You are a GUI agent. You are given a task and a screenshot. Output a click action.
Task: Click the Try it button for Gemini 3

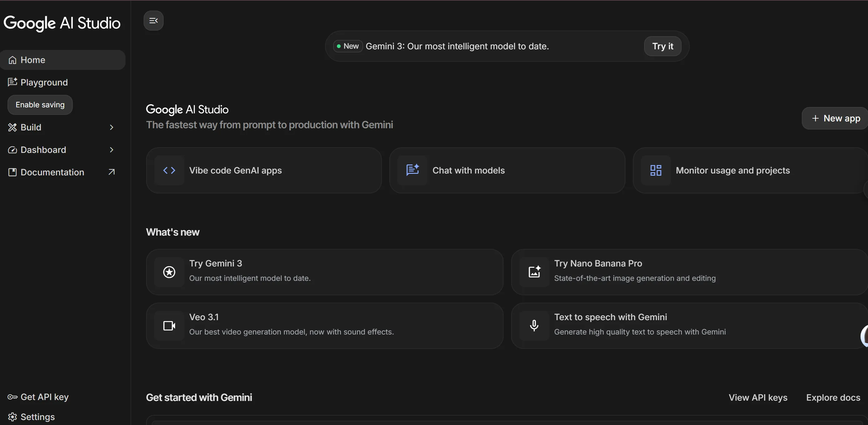[x=662, y=46]
